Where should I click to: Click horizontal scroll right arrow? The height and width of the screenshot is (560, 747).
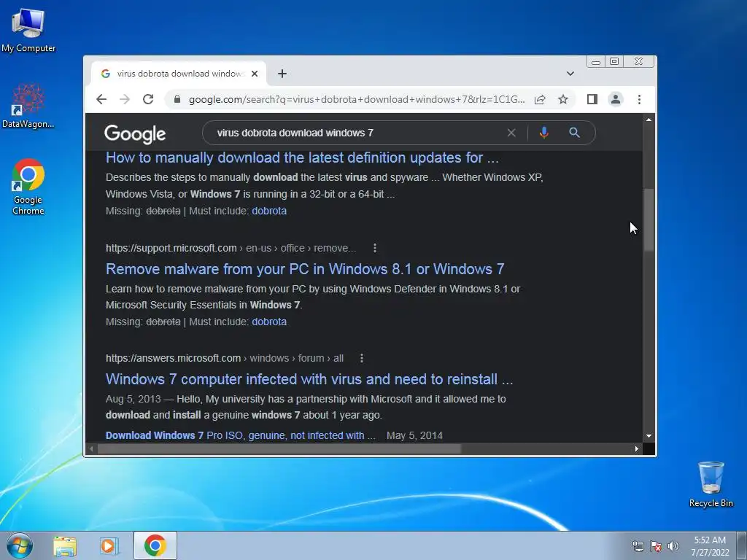click(x=636, y=448)
